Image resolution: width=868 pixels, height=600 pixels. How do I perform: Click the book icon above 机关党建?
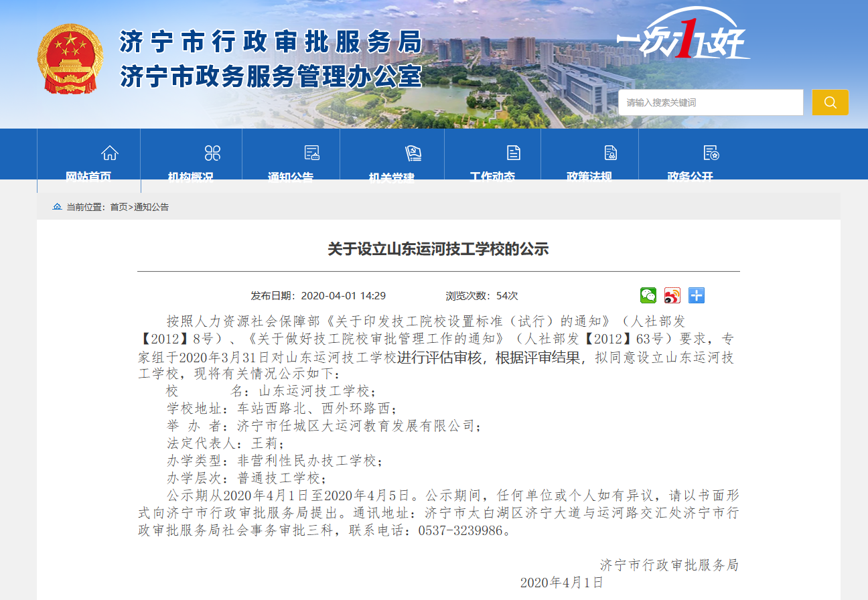pyautogui.click(x=413, y=153)
